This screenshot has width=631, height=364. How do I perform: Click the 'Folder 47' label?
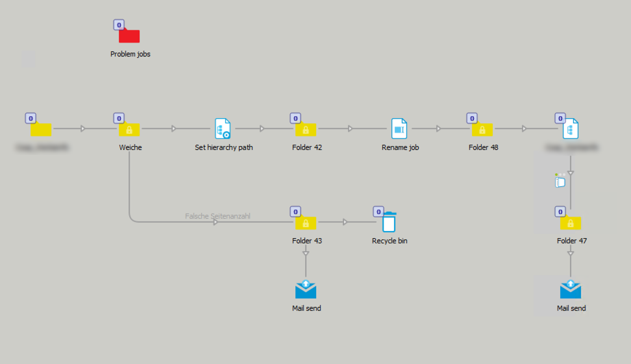pos(572,241)
